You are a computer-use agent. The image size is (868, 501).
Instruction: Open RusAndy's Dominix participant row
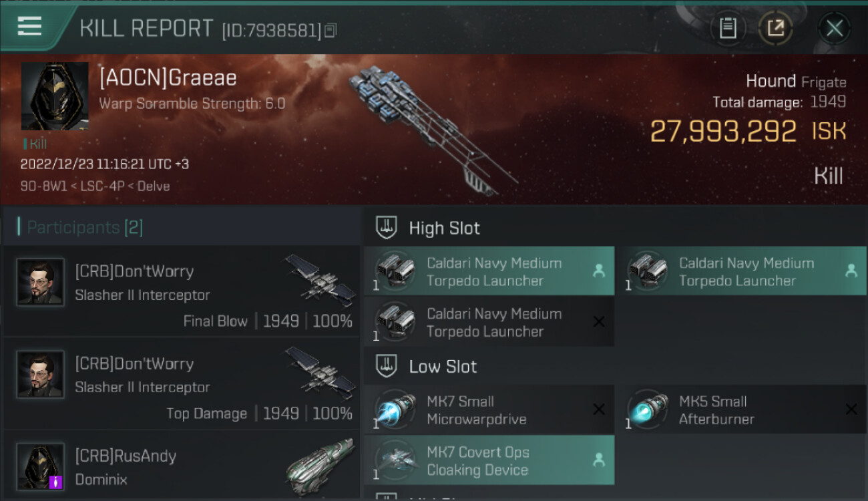[180, 466]
